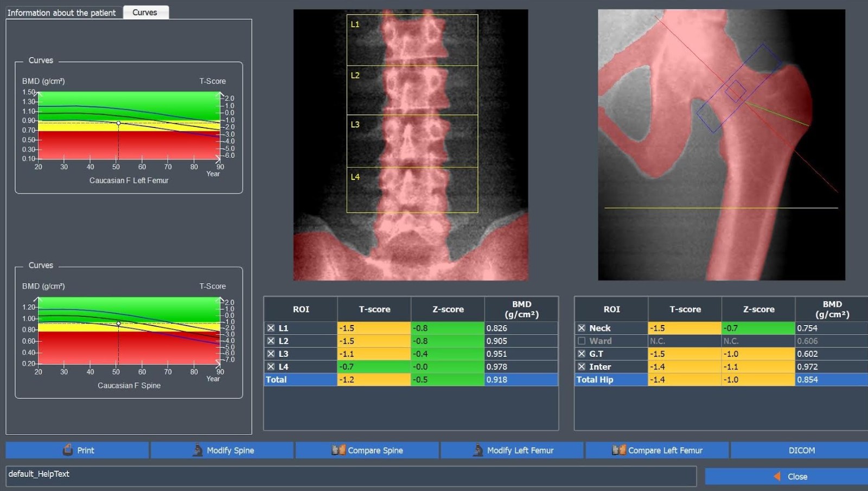This screenshot has width=868, height=491.
Task: Click the compare icon beside Compare Left Femur
Action: [619, 450]
